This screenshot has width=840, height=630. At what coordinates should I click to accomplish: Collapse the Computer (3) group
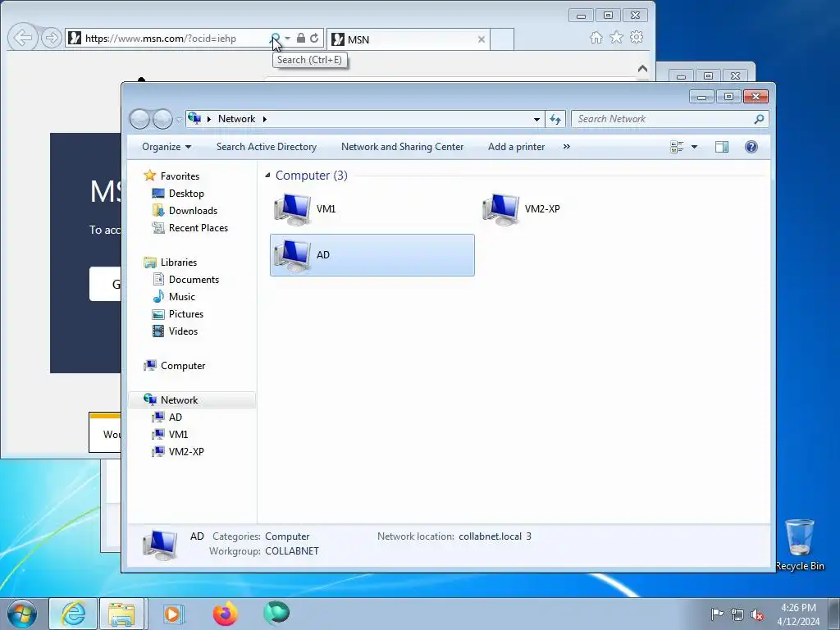point(267,176)
